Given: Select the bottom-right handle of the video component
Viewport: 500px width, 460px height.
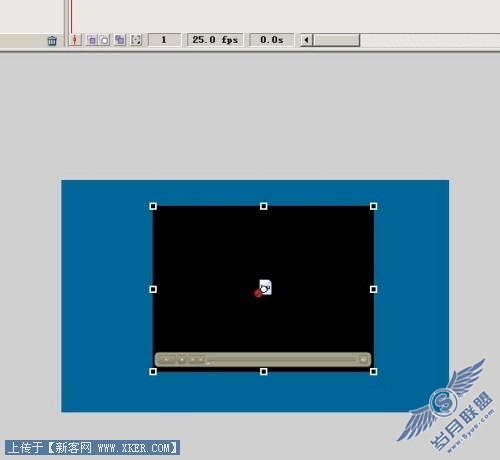Looking at the screenshot, I should [373, 371].
